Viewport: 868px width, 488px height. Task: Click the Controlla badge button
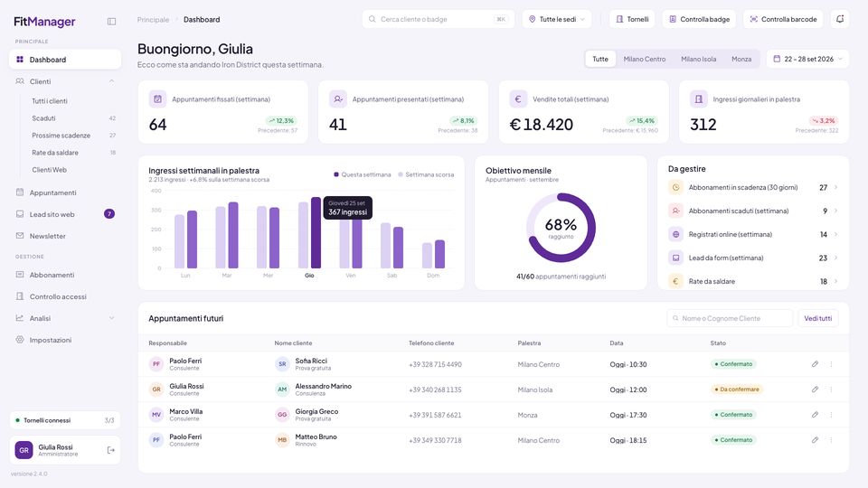[x=699, y=19]
